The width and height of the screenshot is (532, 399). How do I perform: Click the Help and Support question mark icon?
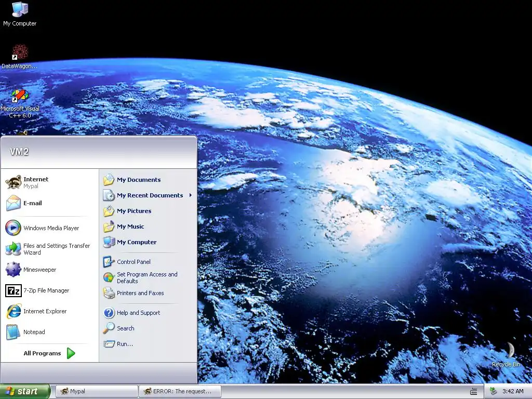[109, 312]
